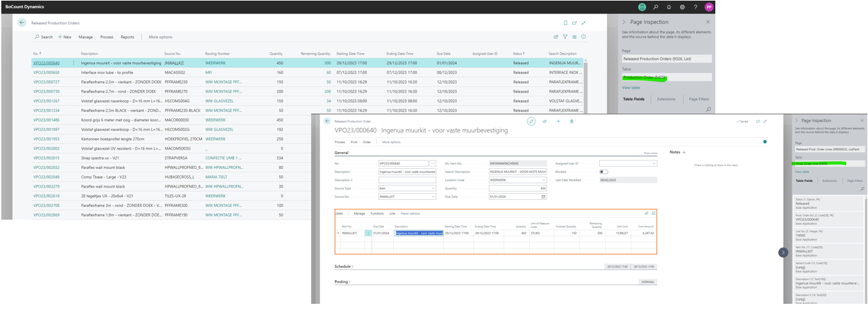Click the Description 2 input field
Image resolution: width=868 pixels, height=325 pixels.
click(407, 180)
